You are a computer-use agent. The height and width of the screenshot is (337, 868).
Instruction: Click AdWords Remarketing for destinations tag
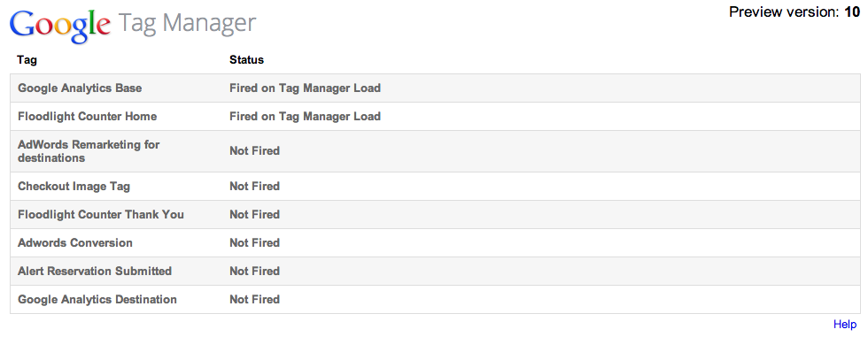click(x=89, y=151)
